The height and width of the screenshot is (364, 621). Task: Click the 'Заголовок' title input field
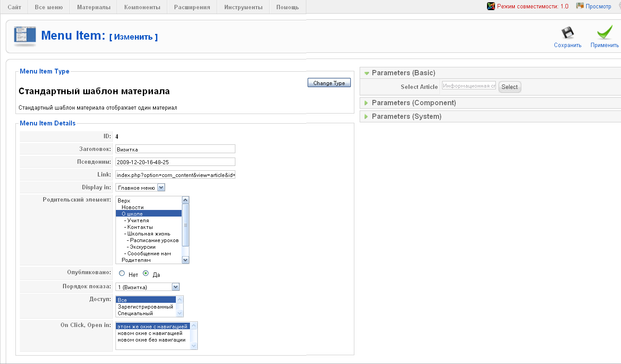(x=175, y=149)
